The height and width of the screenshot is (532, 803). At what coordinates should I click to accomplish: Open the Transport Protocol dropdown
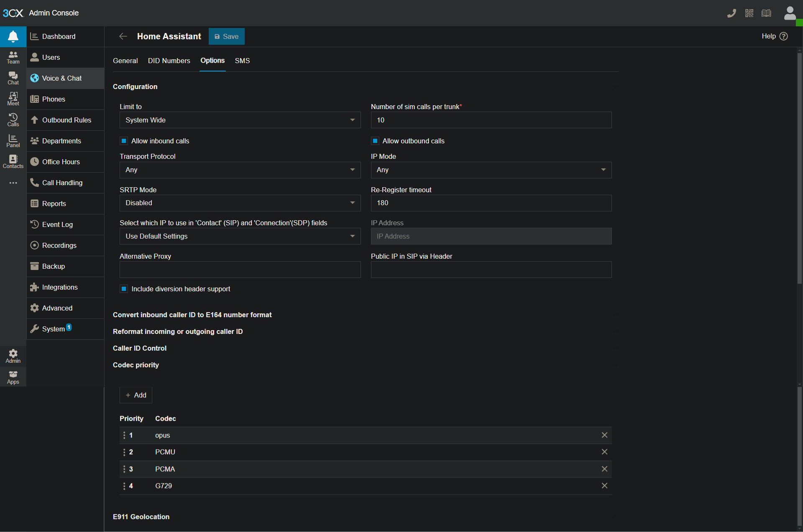tap(240, 170)
